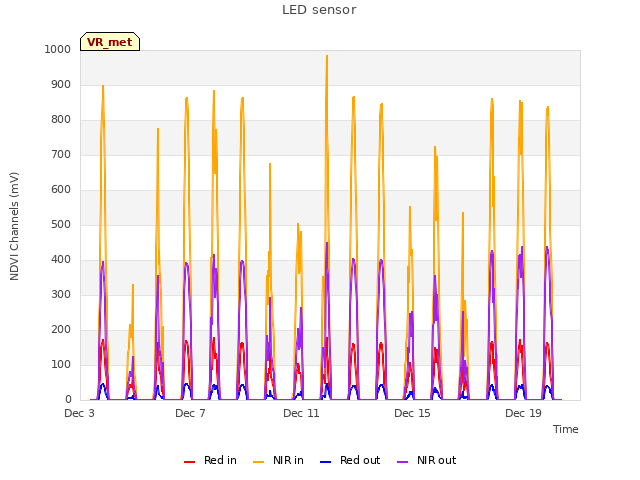The width and height of the screenshot is (640, 480).
Task: Select the LED sensor chart title
Action: pyautogui.click(x=319, y=10)
